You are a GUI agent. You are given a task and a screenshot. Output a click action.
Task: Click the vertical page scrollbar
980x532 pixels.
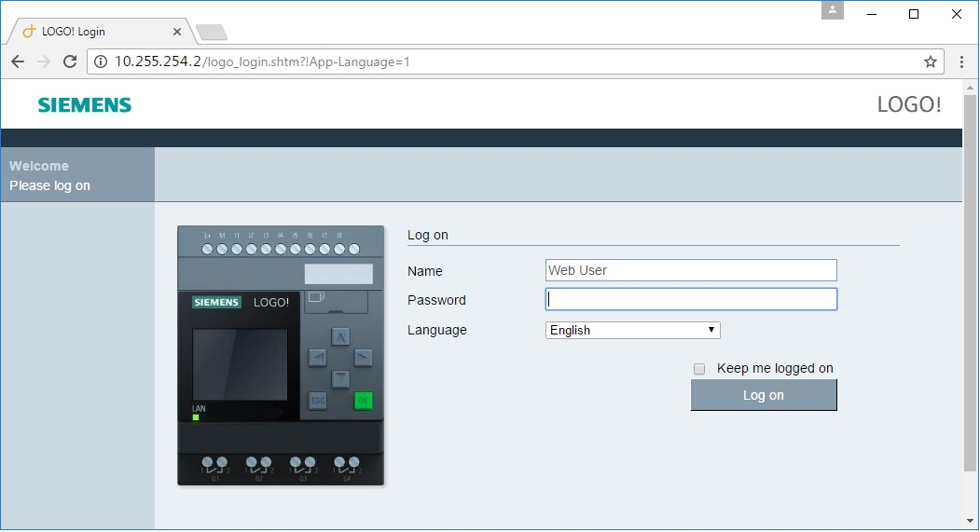[970, 281]
